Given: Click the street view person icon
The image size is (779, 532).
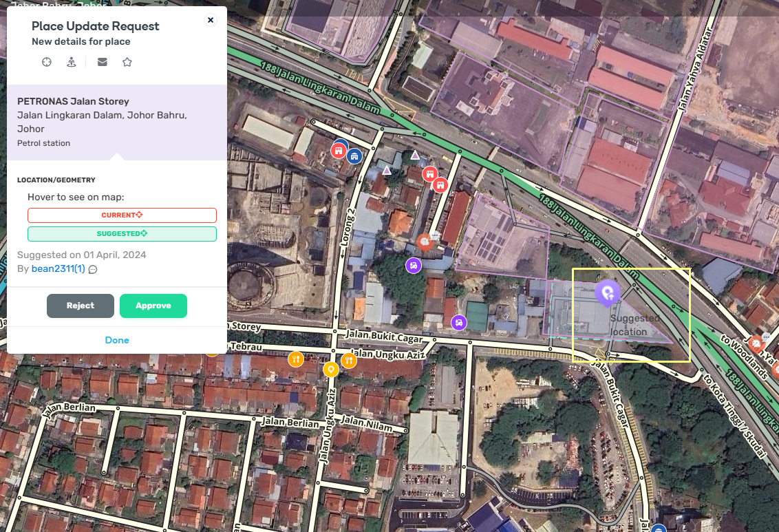Looking at the screenshot, I should pyautogui.click(x=72, y=62).
